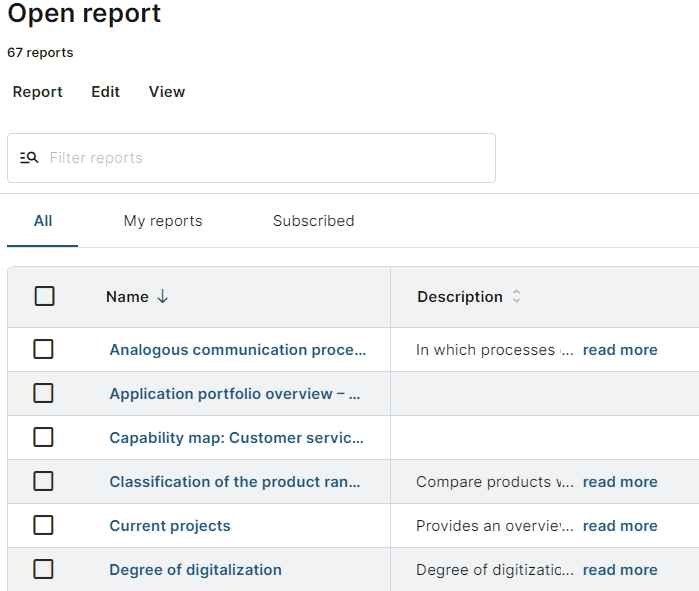Screen dimensions: 699x591
Task: Select the All tab
Action: (x=43, y=221)
